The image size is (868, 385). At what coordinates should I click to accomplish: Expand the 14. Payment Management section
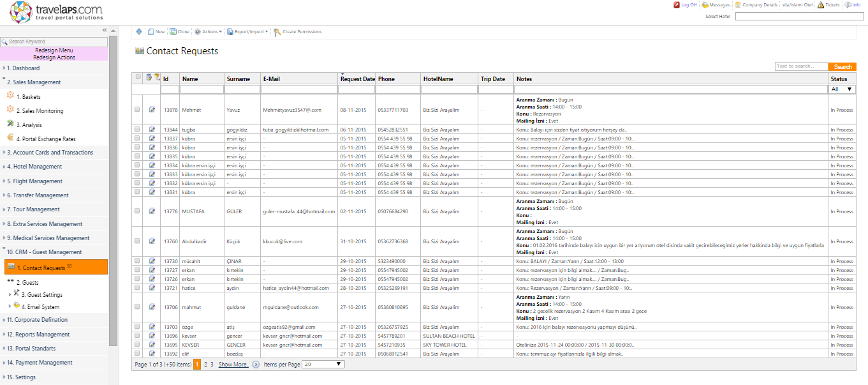coord(54,363)
